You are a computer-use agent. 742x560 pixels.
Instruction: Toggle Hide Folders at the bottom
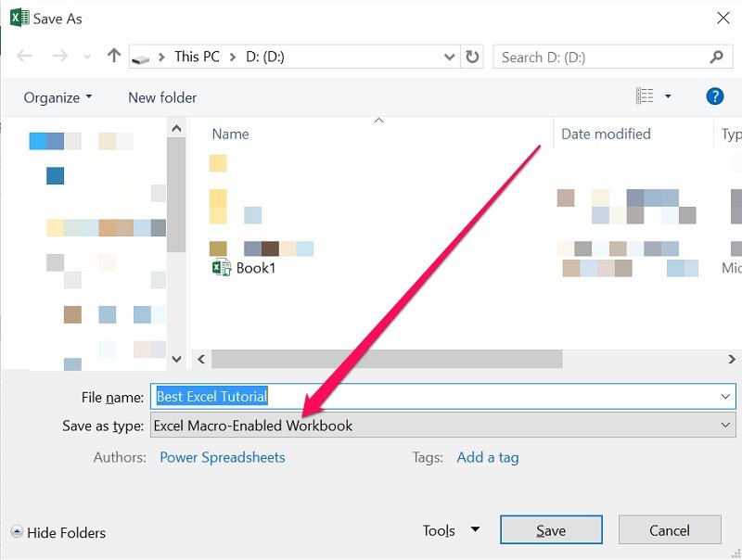58,533
